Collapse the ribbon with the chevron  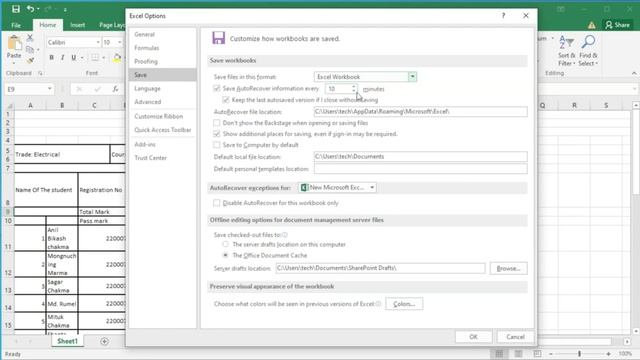[x=634, y=73]
